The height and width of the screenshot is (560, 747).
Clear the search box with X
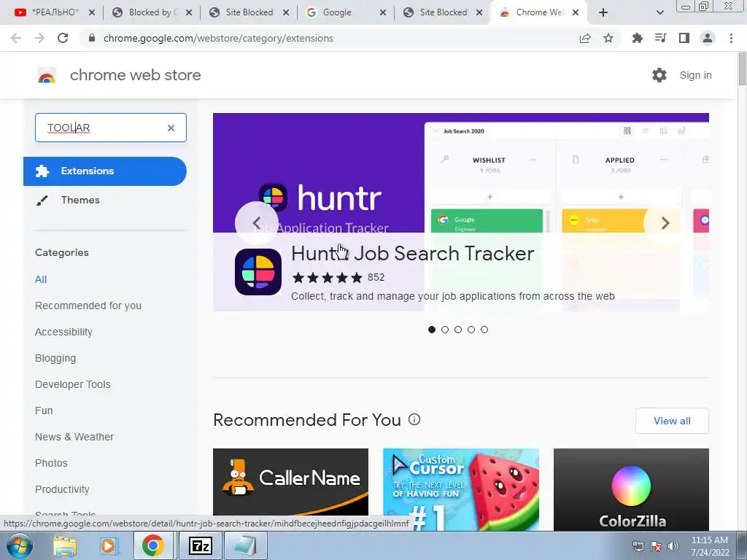pyautogui.click(x=171, y=128)
